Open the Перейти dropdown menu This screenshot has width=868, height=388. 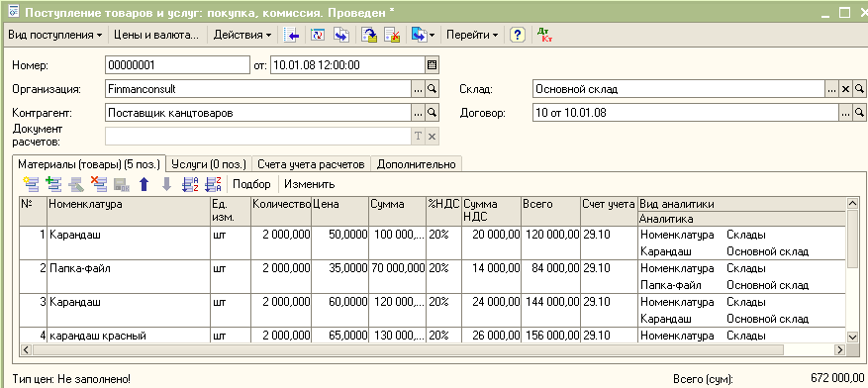pos(472,35)
